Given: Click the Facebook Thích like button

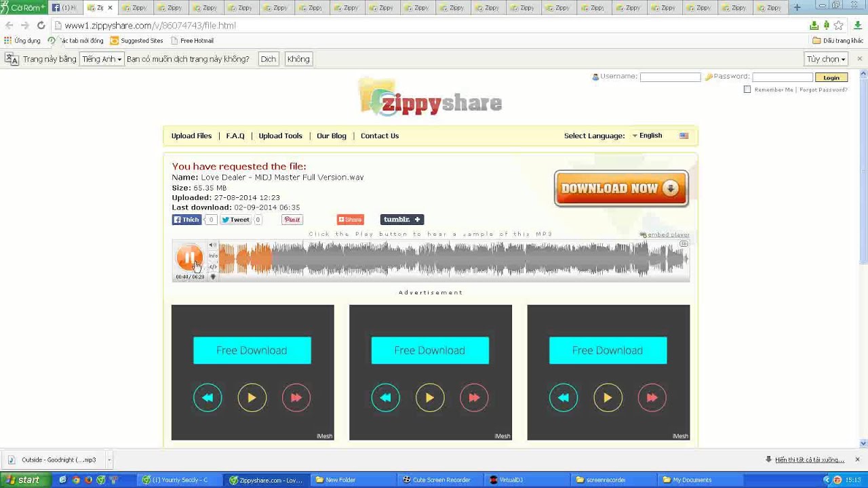Looking at the screenshot, I should point(187,220).
